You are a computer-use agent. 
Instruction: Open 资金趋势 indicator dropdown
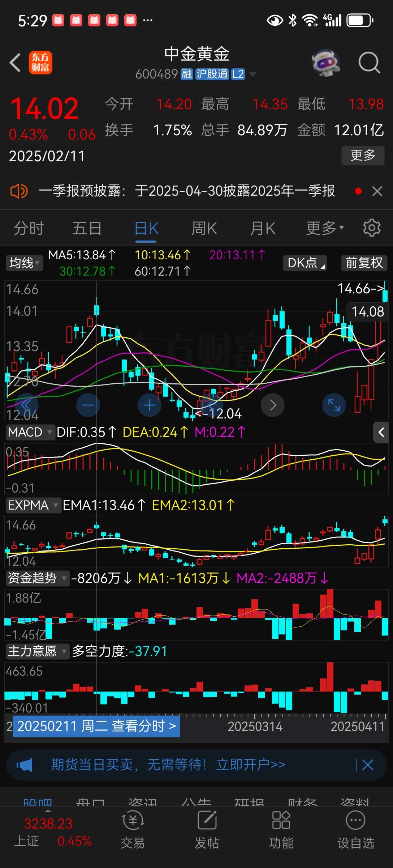[37, 578]
